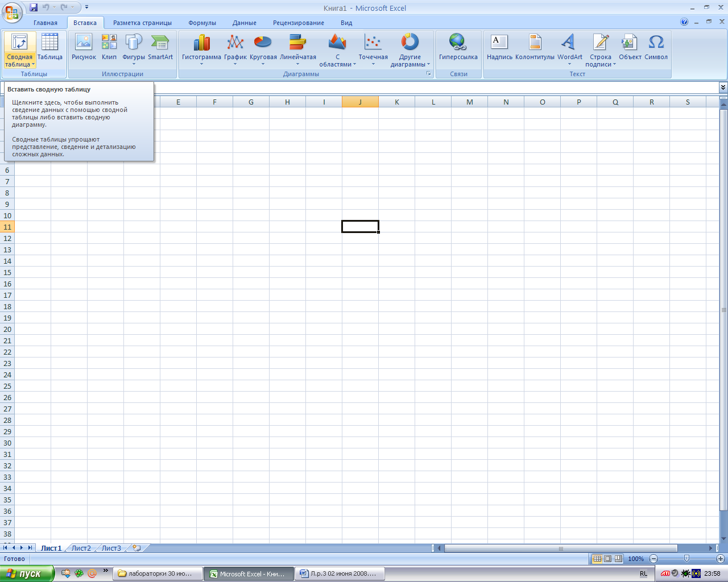Open the WordArt gallery
Image resolution: width=728 pixels, height=582 pixels.
click(569, 49)
